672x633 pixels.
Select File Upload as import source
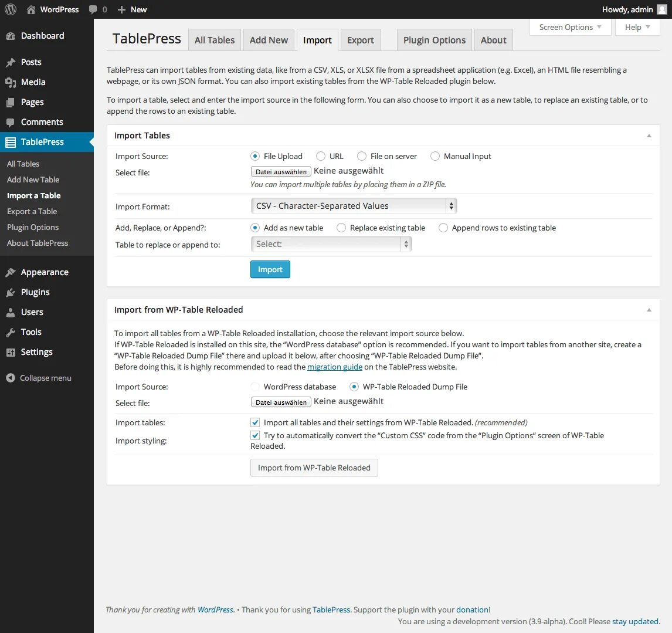pyautogui.click(x=255, y=156)
